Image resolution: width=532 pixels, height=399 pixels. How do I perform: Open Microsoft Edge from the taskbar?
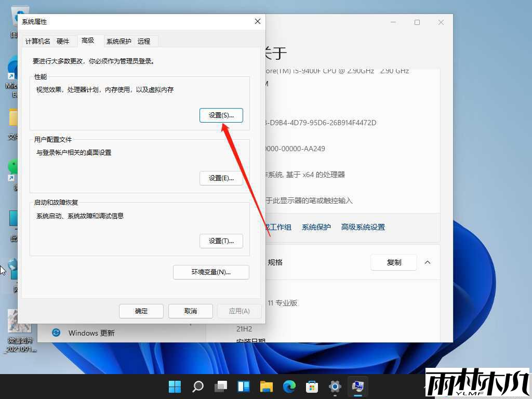coord(289,387)
